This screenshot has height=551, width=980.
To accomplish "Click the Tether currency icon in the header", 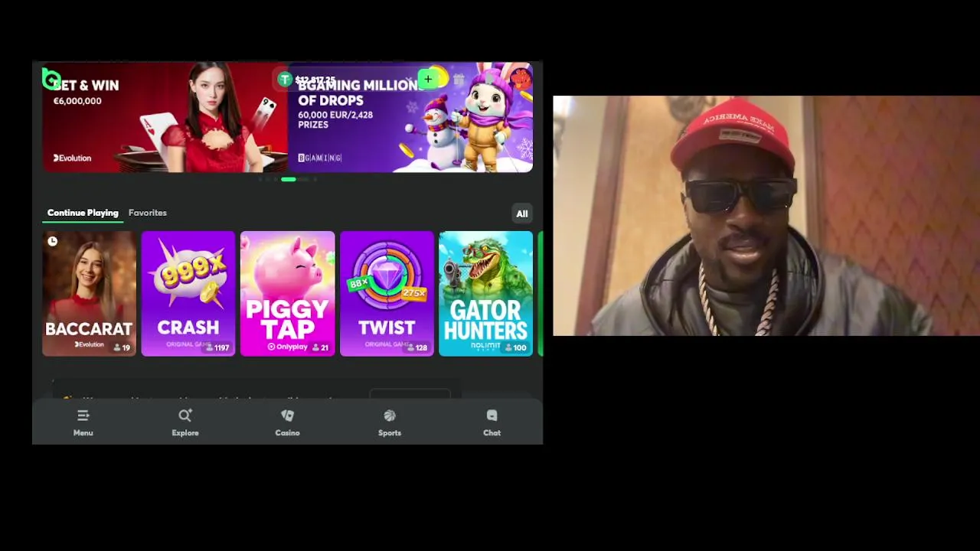I will coord(285,80).
